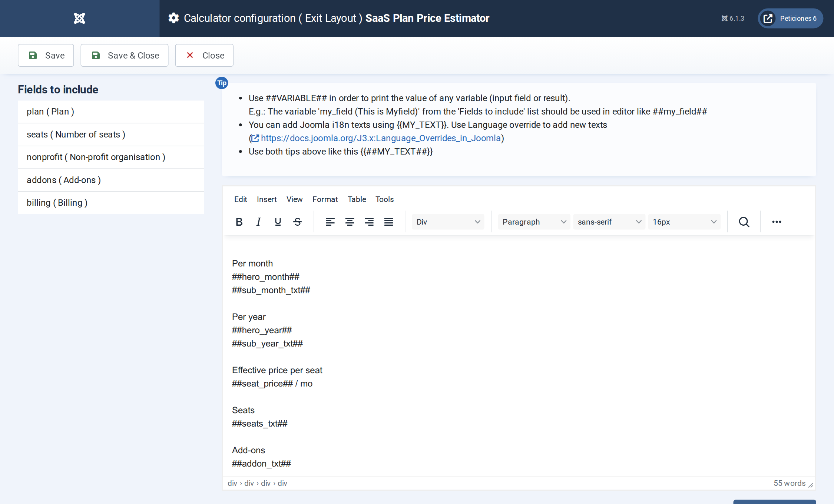Apply strikethrough formatting
Screen dimensions: 834x504
pyautogui.click(x=297, y=222)
